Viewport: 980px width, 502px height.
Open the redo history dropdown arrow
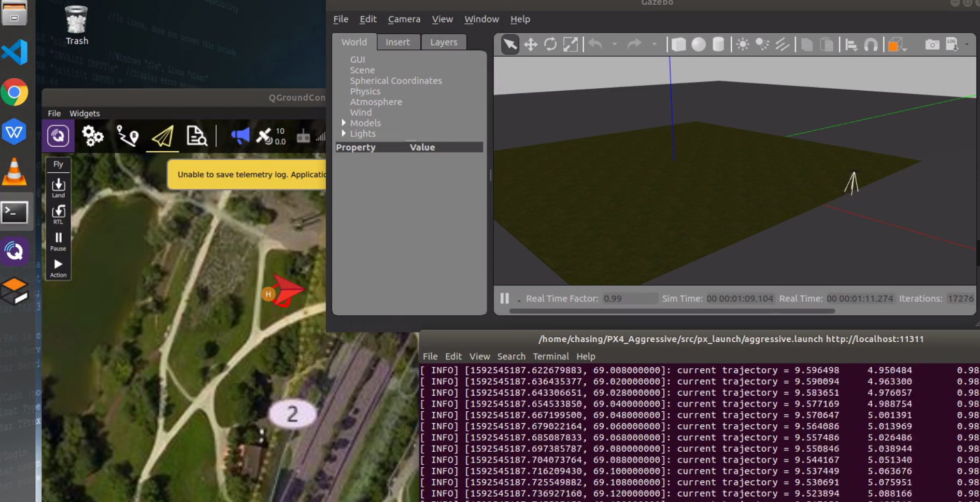(x=655, y=45)
